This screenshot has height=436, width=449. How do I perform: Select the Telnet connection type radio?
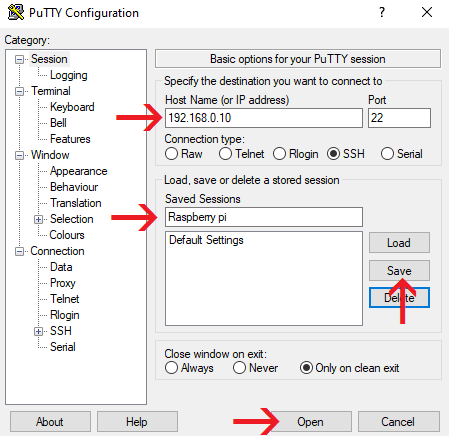click(225, 154)
